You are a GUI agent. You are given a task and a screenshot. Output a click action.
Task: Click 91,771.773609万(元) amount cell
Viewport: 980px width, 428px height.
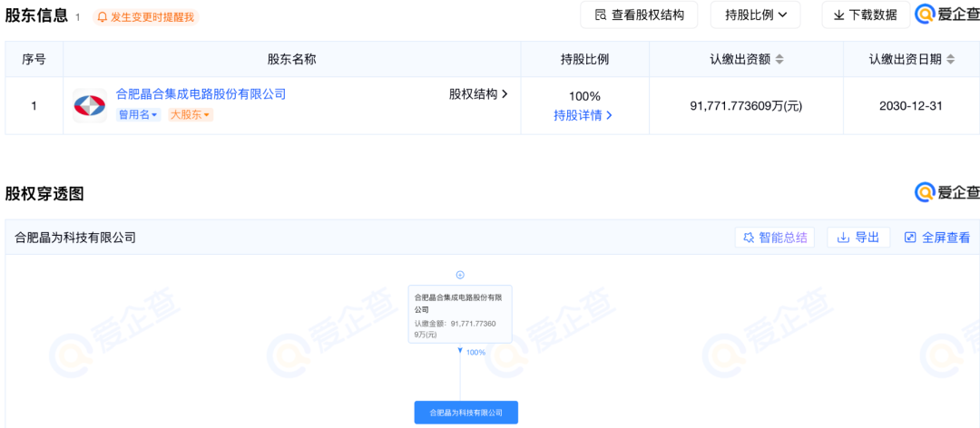pyautogui.click(x=746, y=106)
